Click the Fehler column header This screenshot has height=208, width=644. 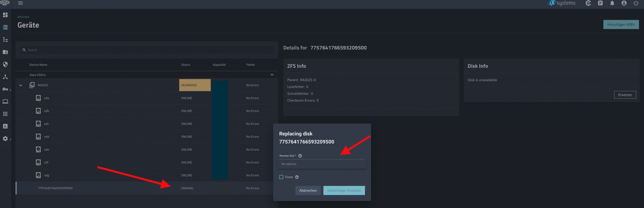[251, 65]
